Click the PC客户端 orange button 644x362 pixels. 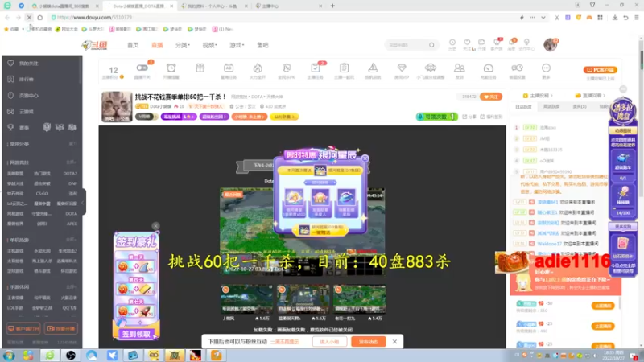click(600, 70)
